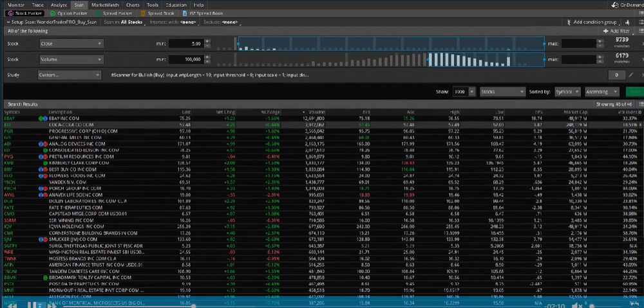
Task: Open the Monitor main tab
Action: tap(16, 5)
